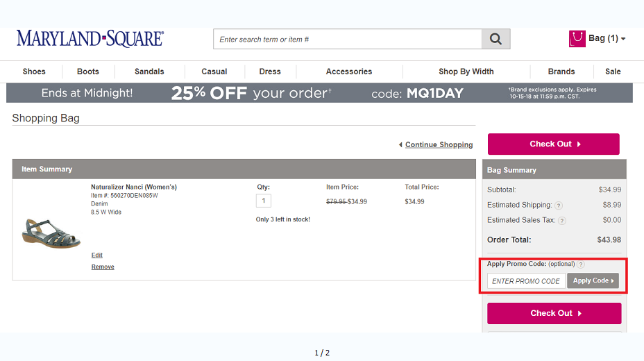Open the Sandals menu
The width and height of the screenshot is (644, 361).
149,72
